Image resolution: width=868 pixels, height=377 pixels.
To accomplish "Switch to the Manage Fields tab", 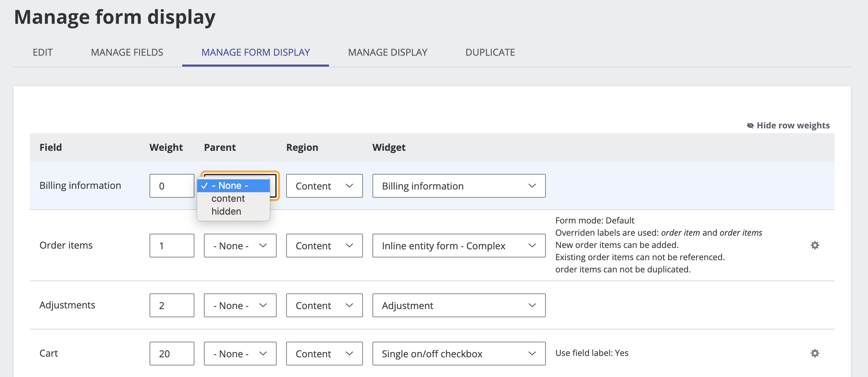I will coord(127,52).
